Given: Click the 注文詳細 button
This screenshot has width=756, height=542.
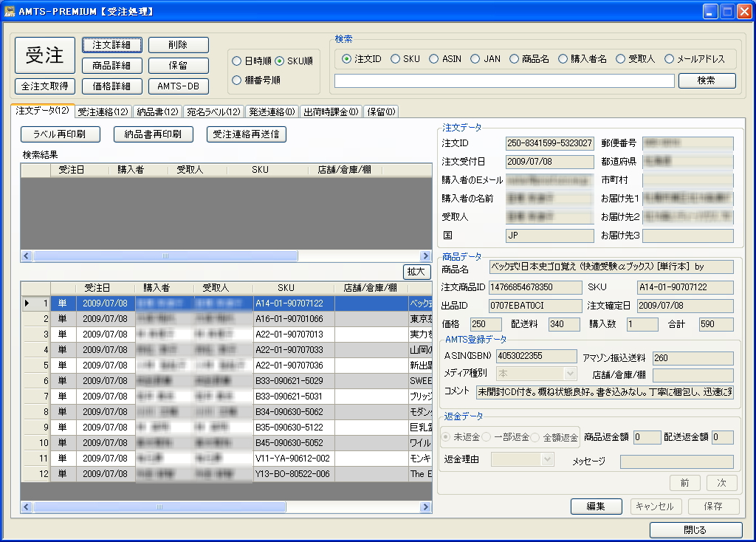Looking at the screenshot, I should 112,45.
